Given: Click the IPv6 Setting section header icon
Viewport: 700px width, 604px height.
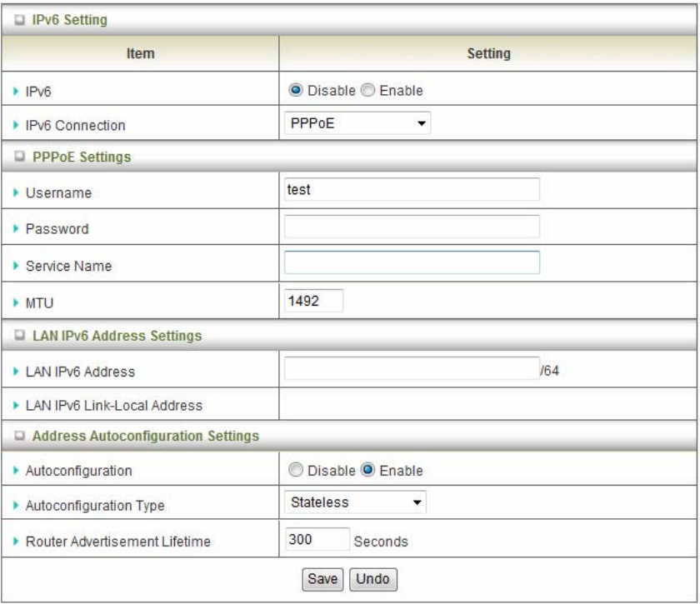Looking at the screenshot, I should [19, 20].
